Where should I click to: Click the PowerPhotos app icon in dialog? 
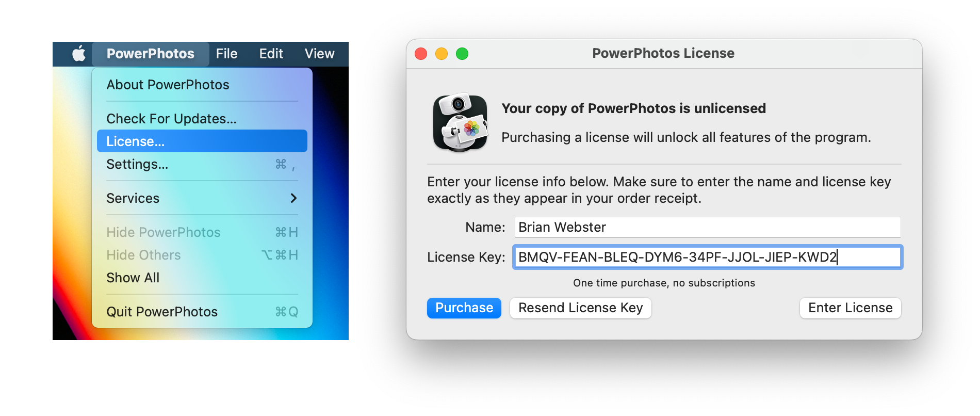[460, 123]
